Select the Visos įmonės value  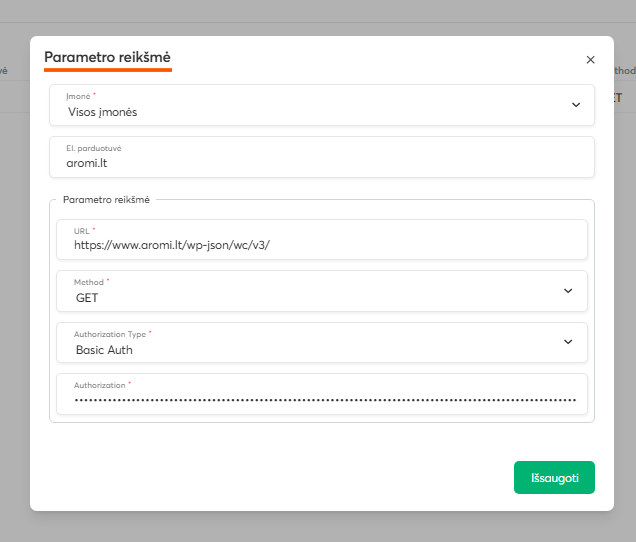pyautogui.click(x=109, y=112)
